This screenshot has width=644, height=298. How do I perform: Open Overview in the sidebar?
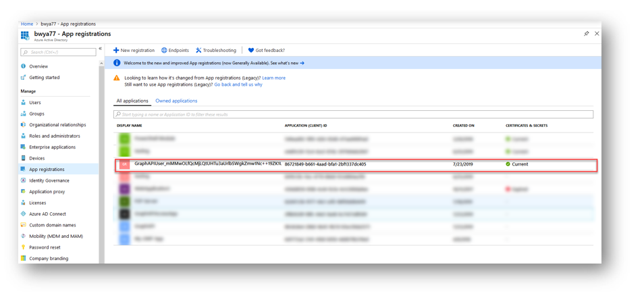(x=38, y=66)
